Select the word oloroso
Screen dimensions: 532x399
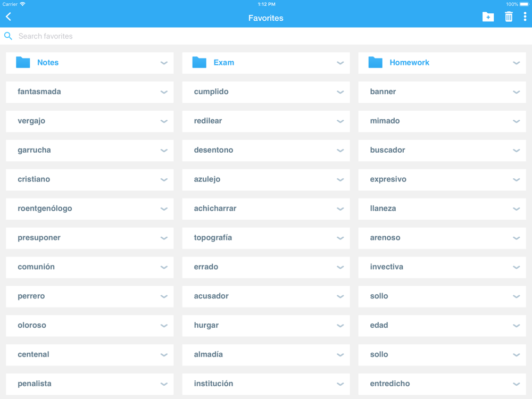coord(32,325)
